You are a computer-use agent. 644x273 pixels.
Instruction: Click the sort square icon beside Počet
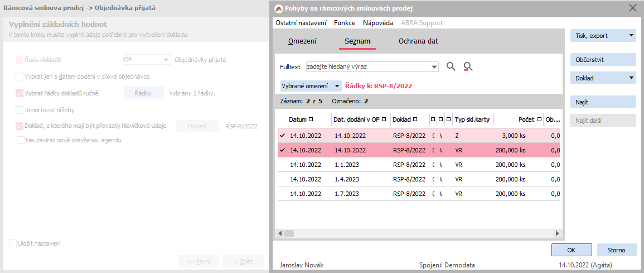tap(539, 119)
